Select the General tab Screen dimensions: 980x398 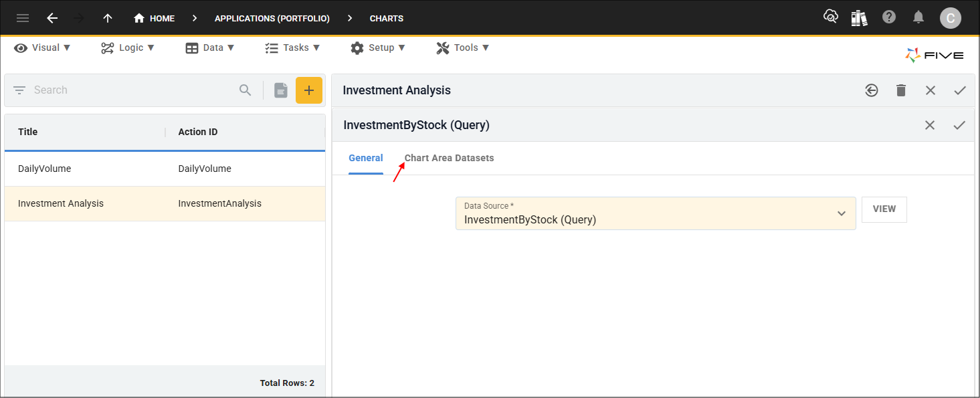tap(366, 158)
